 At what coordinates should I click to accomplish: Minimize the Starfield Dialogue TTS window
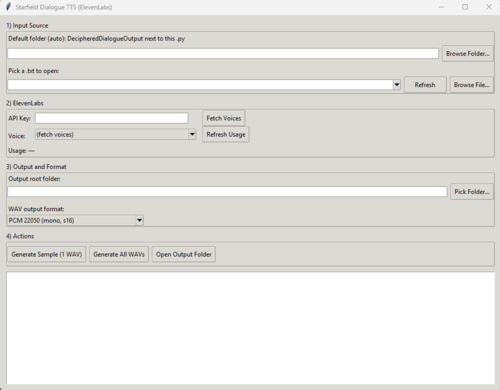(x=441, y=7)
